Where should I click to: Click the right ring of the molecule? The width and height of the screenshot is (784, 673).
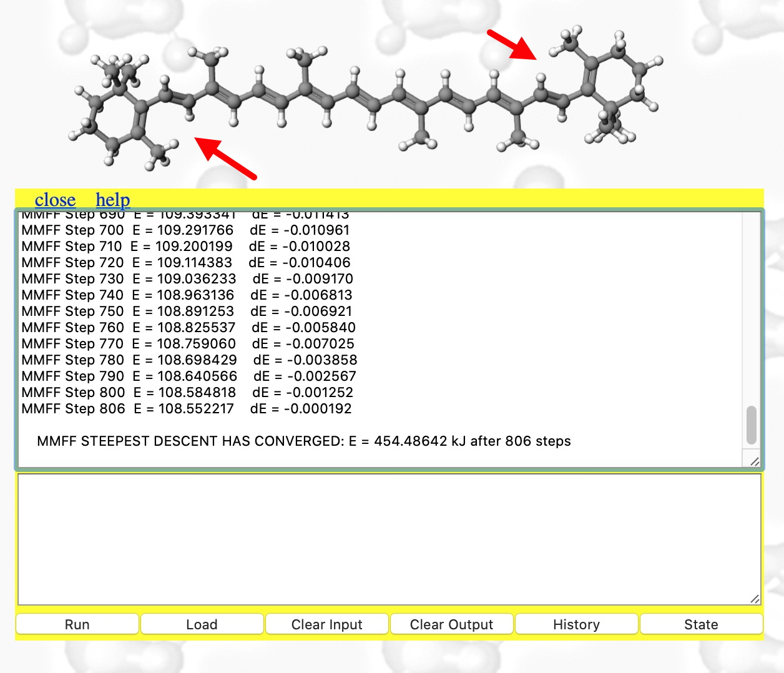[x=615, y=81]
